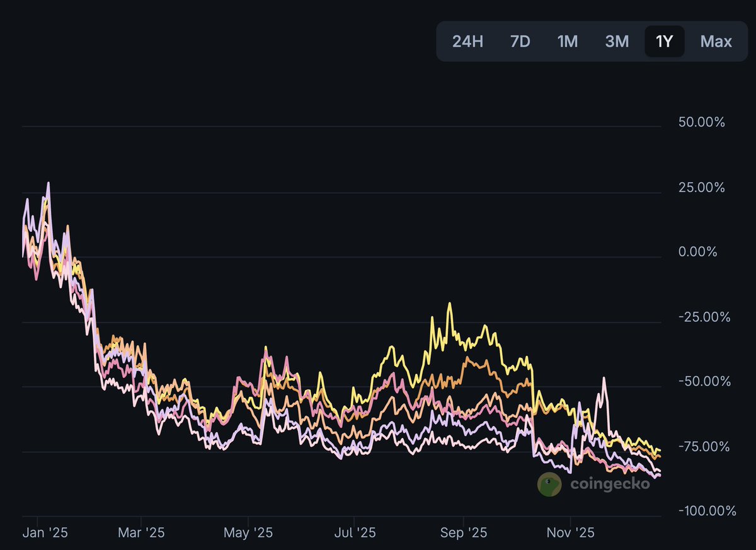Select the 7D time range

click(519, 41)
